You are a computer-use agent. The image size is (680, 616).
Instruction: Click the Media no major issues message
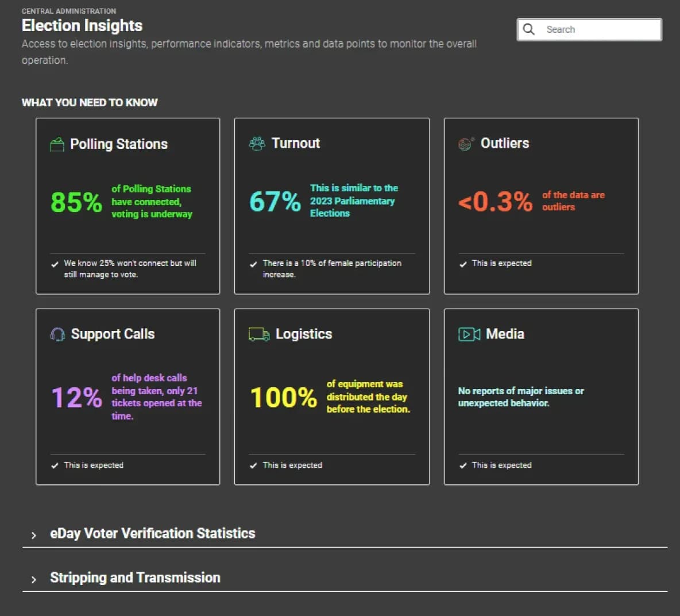coord(521,397)
